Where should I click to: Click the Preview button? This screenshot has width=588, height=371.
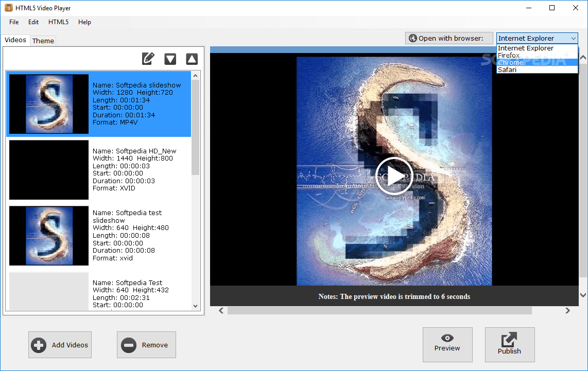click(447, 345)
